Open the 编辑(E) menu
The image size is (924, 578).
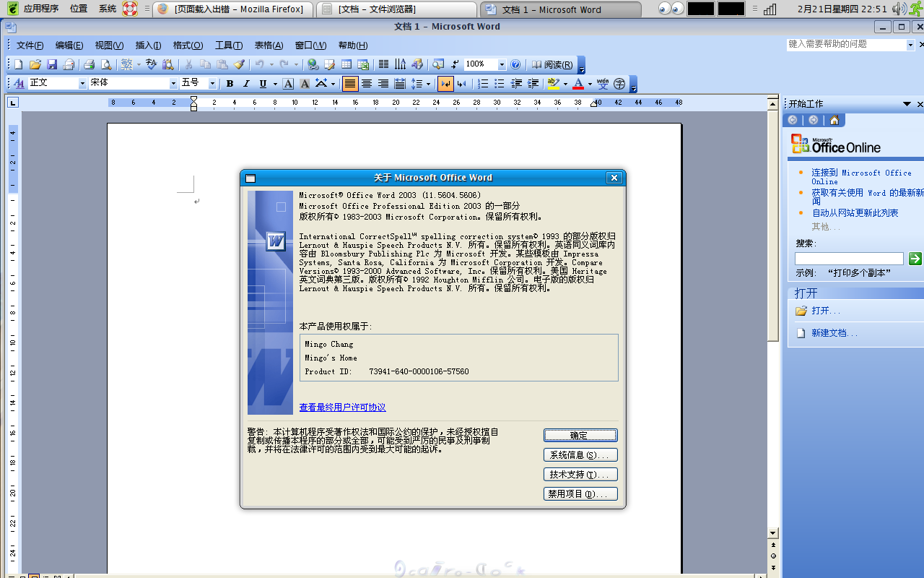coord(69,46)
